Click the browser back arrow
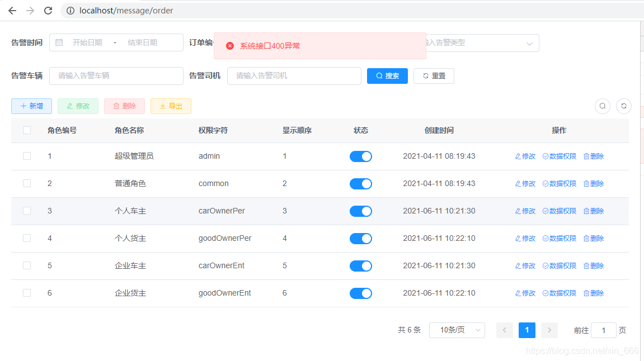 (12, 10)
